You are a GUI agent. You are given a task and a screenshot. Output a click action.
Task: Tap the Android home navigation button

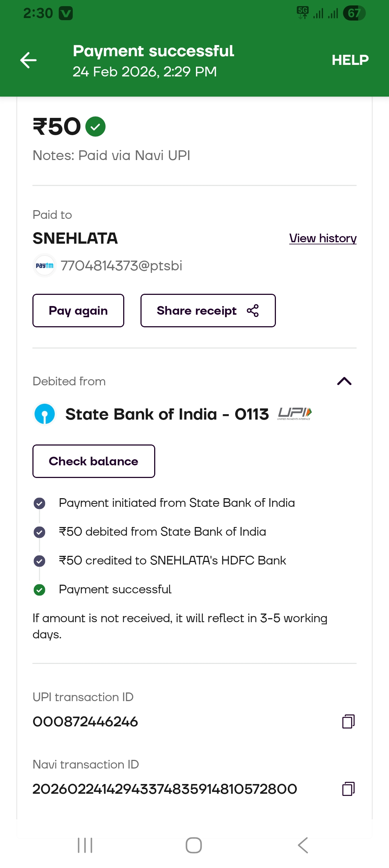(194, 845)
